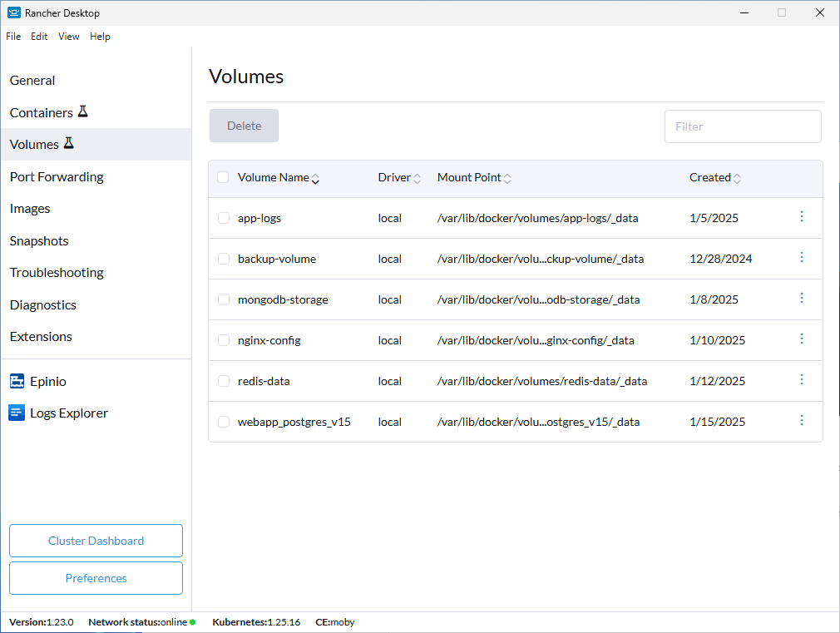Open the Edit menu
Viewport: 840px width, 633px height.
coord(39,37)
